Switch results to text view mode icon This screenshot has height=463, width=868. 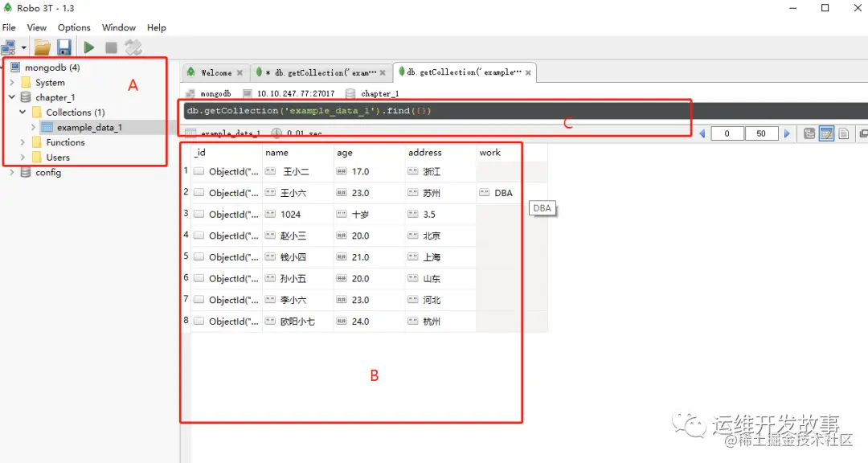[844, 133]
